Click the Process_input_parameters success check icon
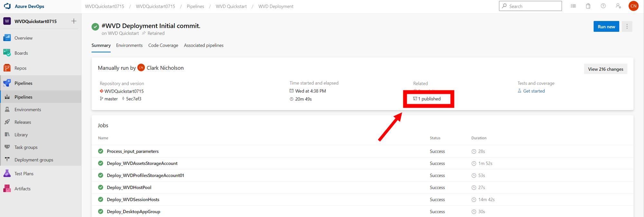 pos(101,151)
